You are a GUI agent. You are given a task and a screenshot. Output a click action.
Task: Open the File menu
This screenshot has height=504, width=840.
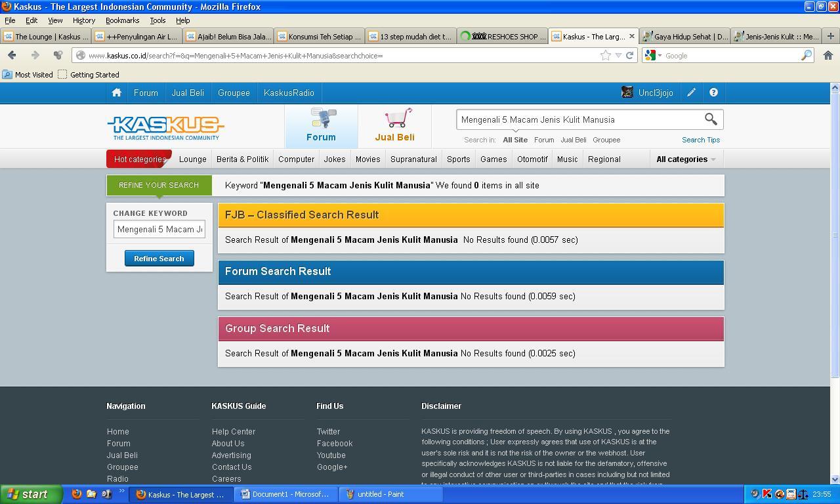point(10,20)
